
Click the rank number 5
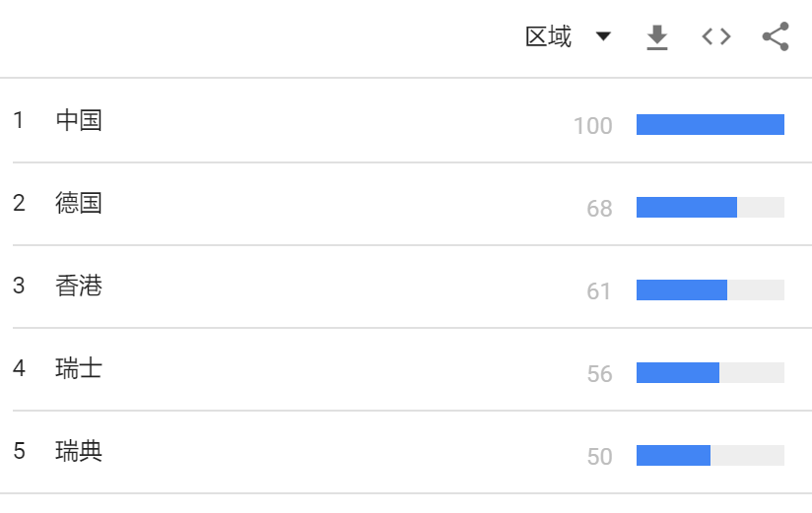click(19, 451)
